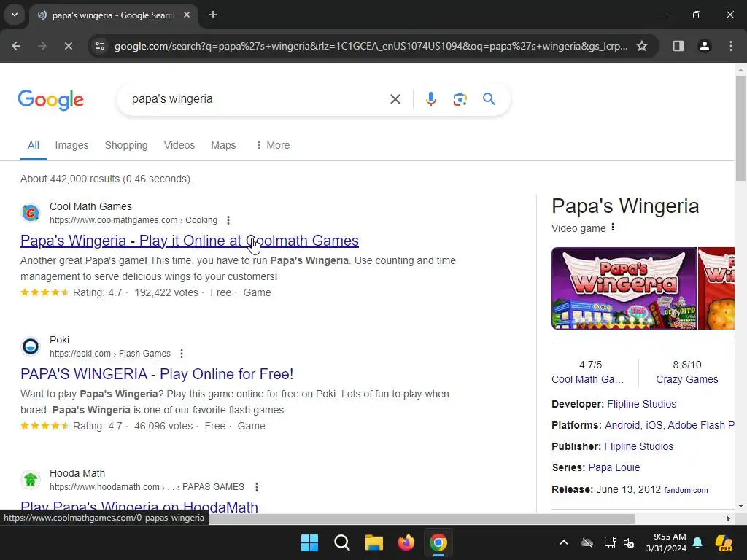Switch to the Videos tab
The width and height of the screenshot is (747, 560).
pos(179,145)
